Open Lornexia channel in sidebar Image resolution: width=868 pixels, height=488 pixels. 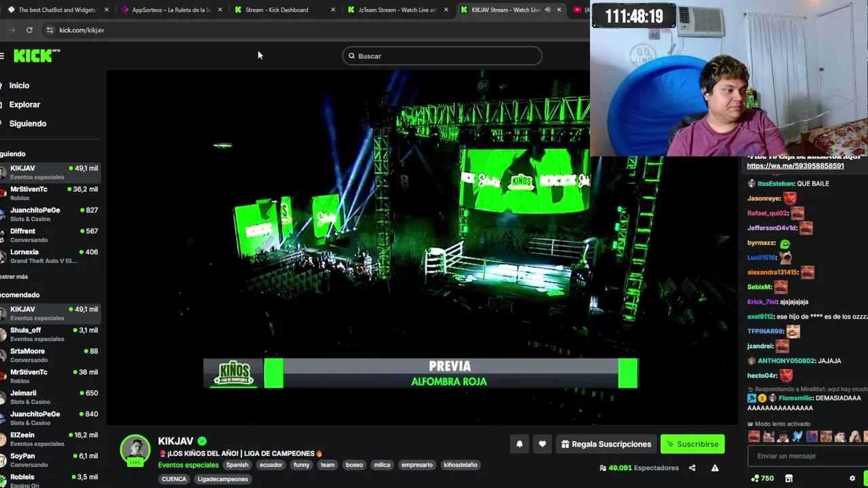(x=52, y=256)
